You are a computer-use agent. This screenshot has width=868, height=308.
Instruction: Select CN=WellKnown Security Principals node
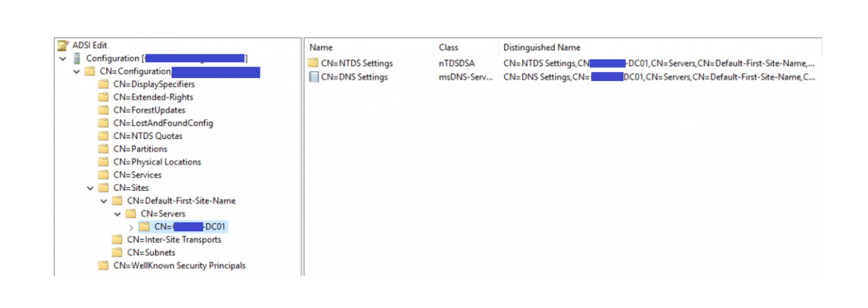pyautogui.click(x=179, y=266)
